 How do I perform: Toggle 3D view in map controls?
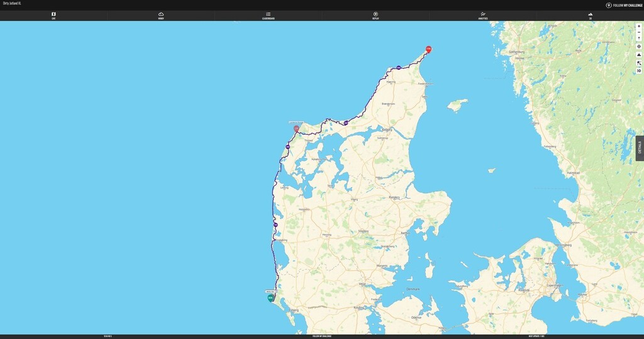(639, 71)
